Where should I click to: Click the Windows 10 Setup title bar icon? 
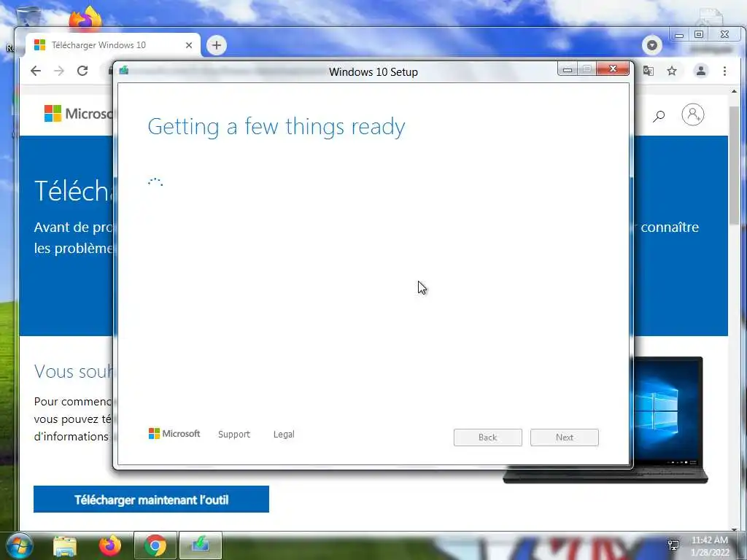124,71
